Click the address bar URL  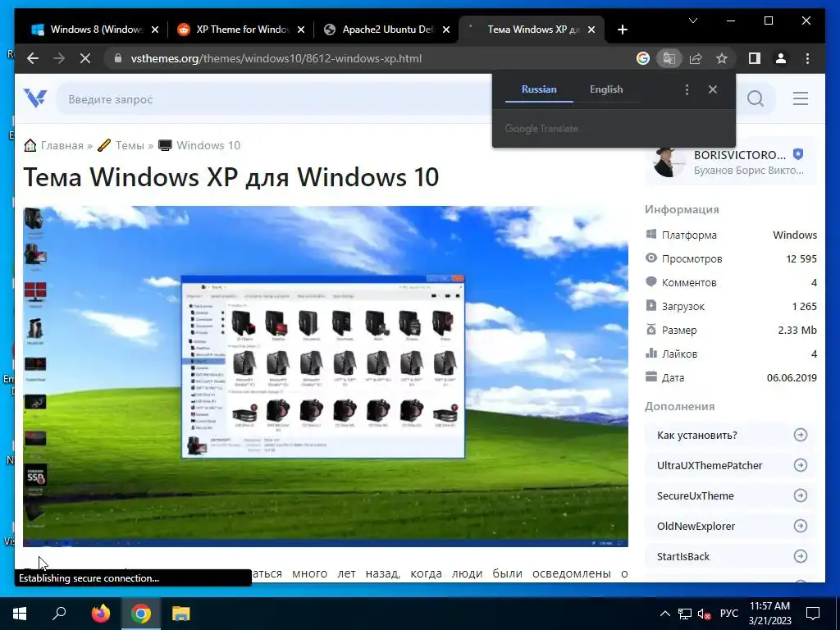tap(276, 58)
